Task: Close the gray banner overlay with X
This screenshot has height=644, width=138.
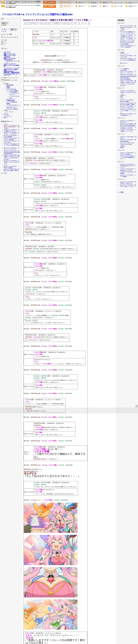Action: [136, 406]
